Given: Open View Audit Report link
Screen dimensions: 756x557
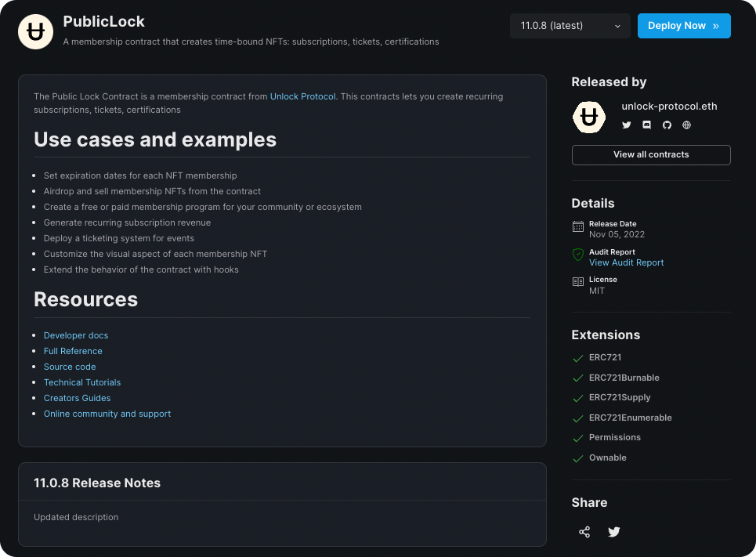Looking at the screenshot, I should click(626, 262).
